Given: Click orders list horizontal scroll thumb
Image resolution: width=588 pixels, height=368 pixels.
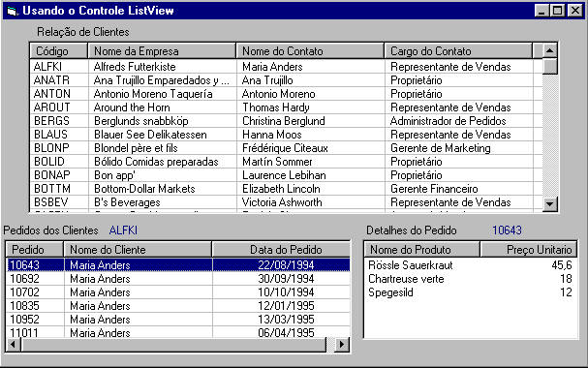Looking at the screenshot, I should tap(174, 344).
